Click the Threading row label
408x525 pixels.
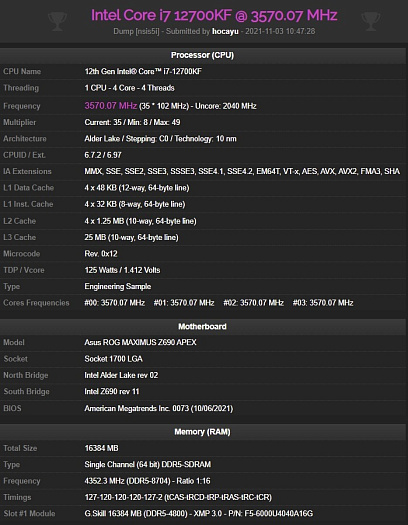pyautogui.click(x=21, y=88)
